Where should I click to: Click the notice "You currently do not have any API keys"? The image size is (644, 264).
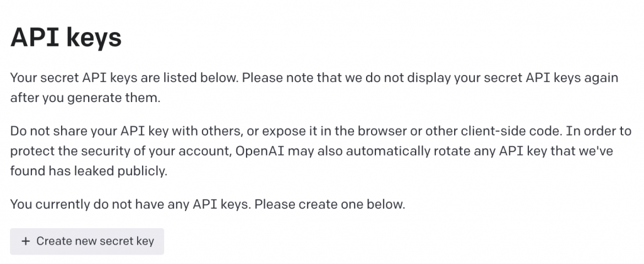tap(131, 204)
